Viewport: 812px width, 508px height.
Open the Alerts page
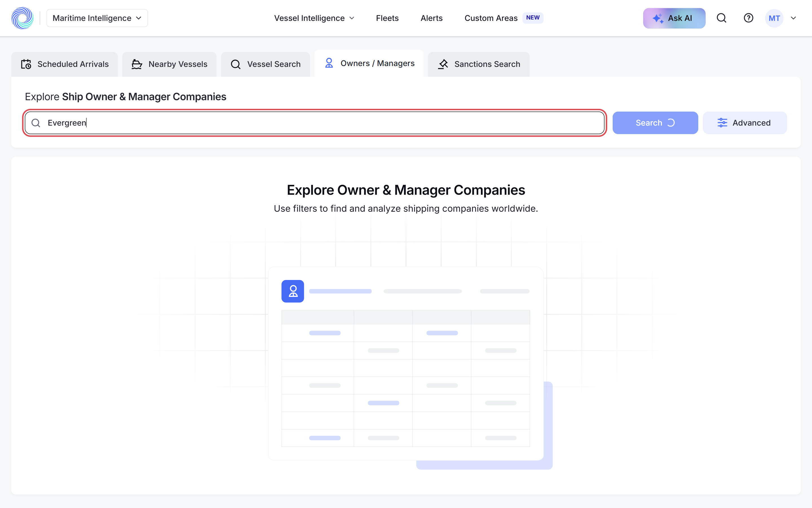[x=431, y=18]
